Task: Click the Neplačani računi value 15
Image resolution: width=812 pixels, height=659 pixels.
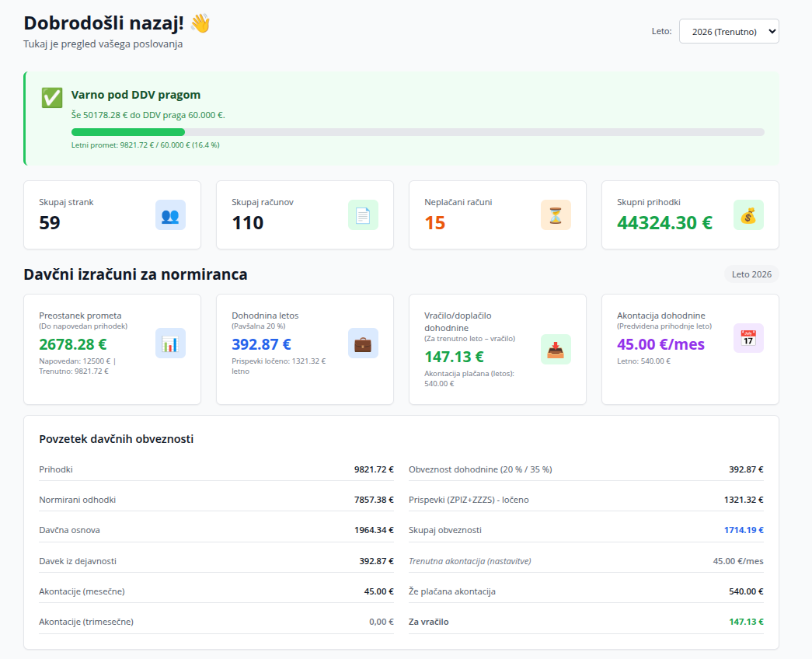Action: pyautogui.click(x=435, y=223)
